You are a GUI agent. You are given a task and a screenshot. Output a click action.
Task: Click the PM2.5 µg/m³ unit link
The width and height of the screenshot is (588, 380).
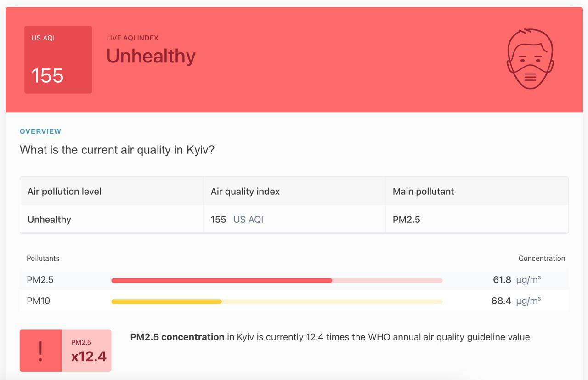tap(528, 280)
